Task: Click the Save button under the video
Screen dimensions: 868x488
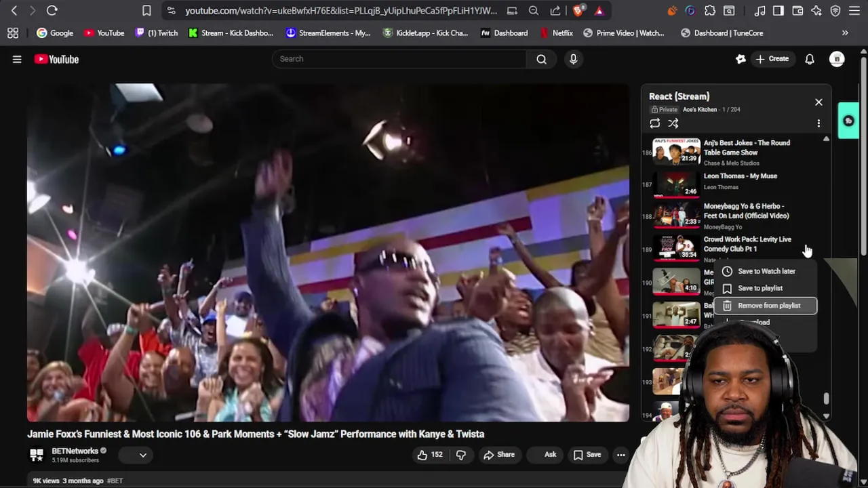Action: pos(587,455)
